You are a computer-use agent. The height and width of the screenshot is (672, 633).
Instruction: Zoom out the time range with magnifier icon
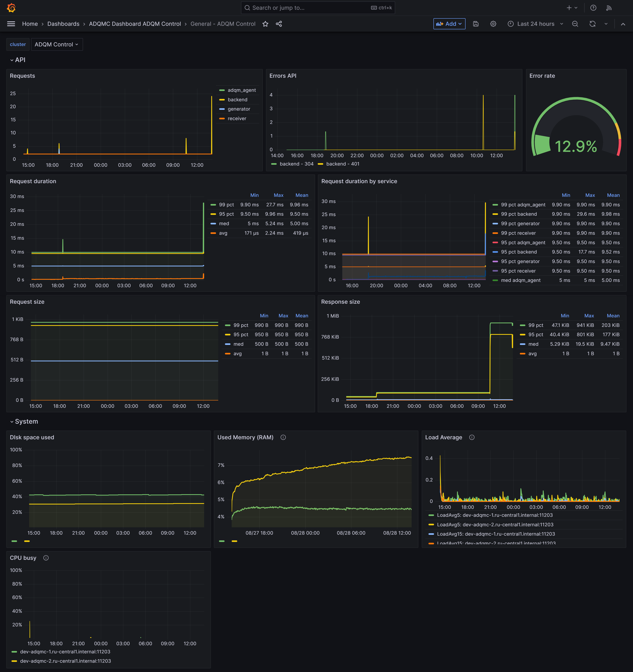[x=575, y=24]
